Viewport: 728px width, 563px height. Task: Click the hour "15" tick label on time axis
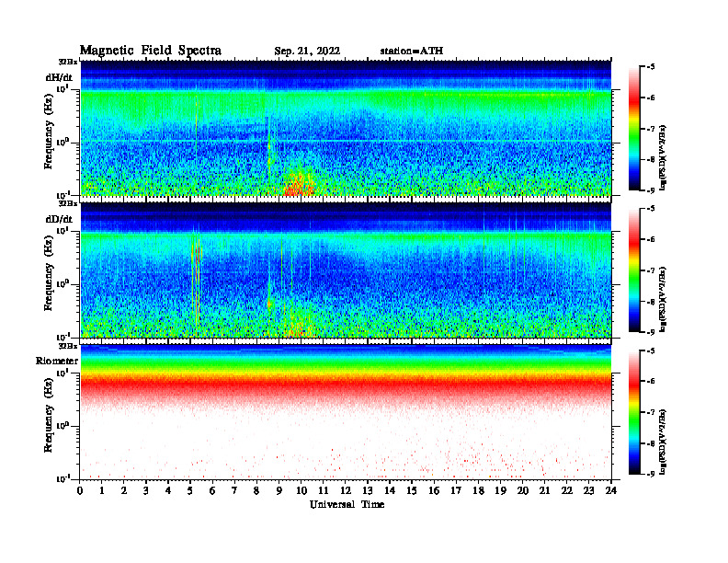point(412,491)
